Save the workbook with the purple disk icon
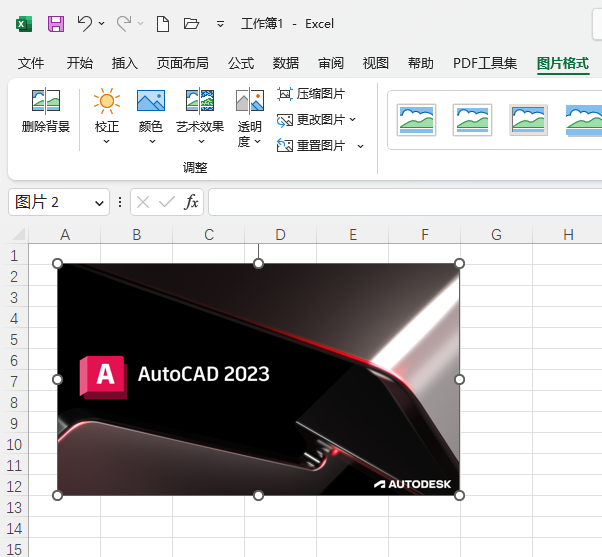Screen dimensions: 602x557 coord(56,24)
